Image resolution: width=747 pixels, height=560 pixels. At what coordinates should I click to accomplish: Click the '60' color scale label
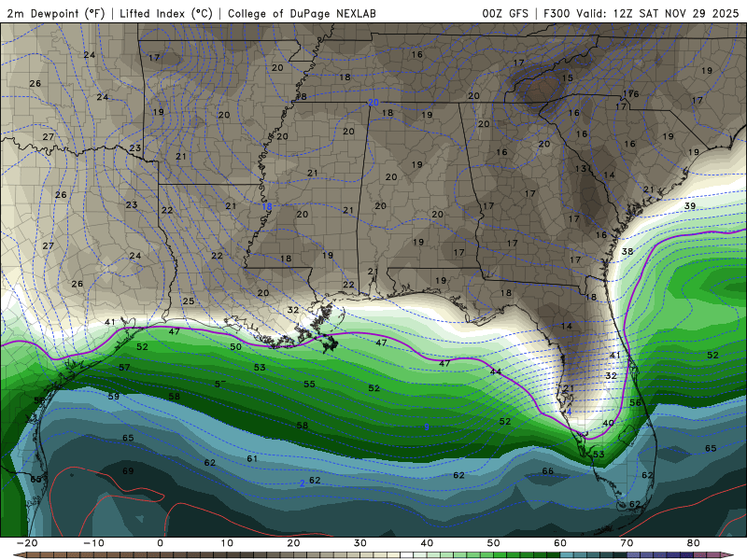click(x=560, y=543)
